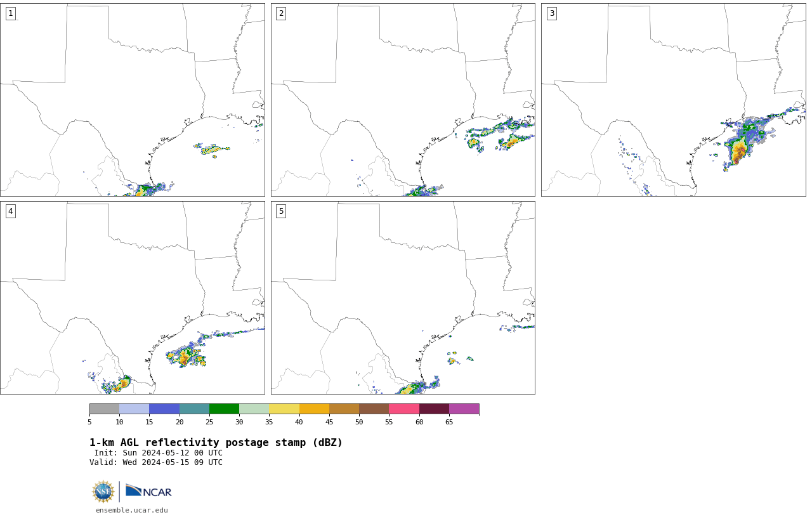Click the pale green 30-35 dBZ swatch

tap(254, 409)
